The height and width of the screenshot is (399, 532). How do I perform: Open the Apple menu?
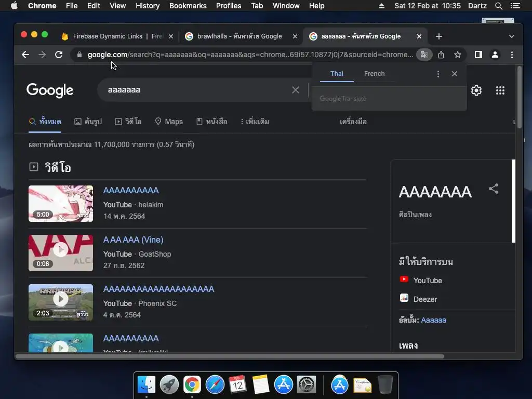click(x=14, y=6)
